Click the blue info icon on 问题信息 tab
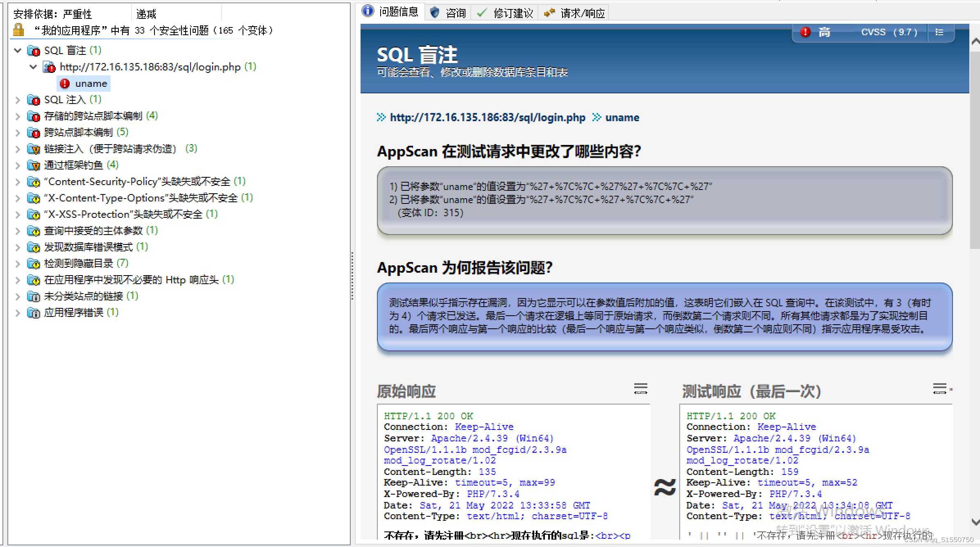Screen dimensions: 980x547 point(368,11)
